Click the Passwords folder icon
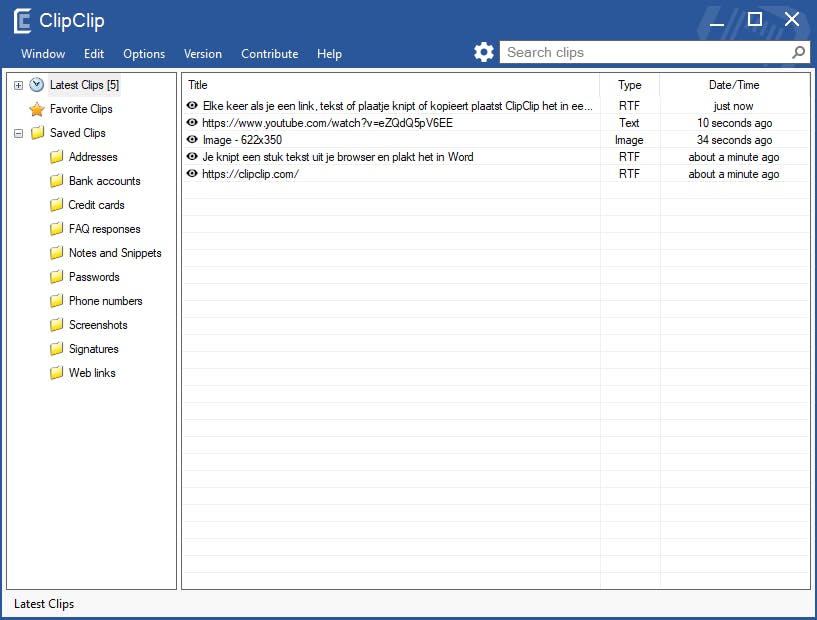Image resolution: width=817 pixels, height=620 pixels. 56,277
